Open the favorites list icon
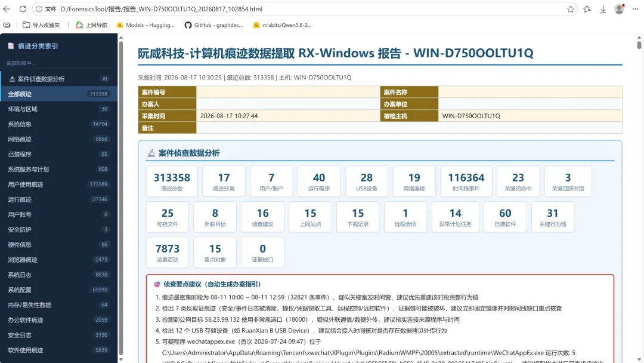644x363 pixels. coord(587,9)
